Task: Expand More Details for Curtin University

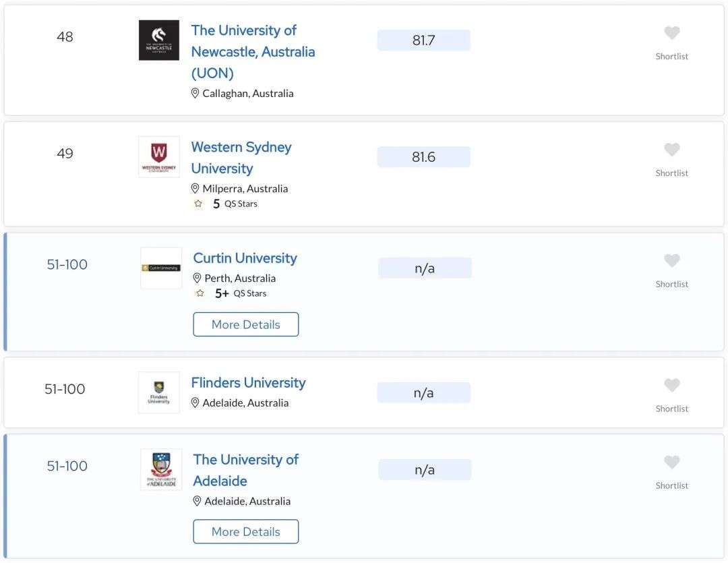Action: [x=245, y=324]
